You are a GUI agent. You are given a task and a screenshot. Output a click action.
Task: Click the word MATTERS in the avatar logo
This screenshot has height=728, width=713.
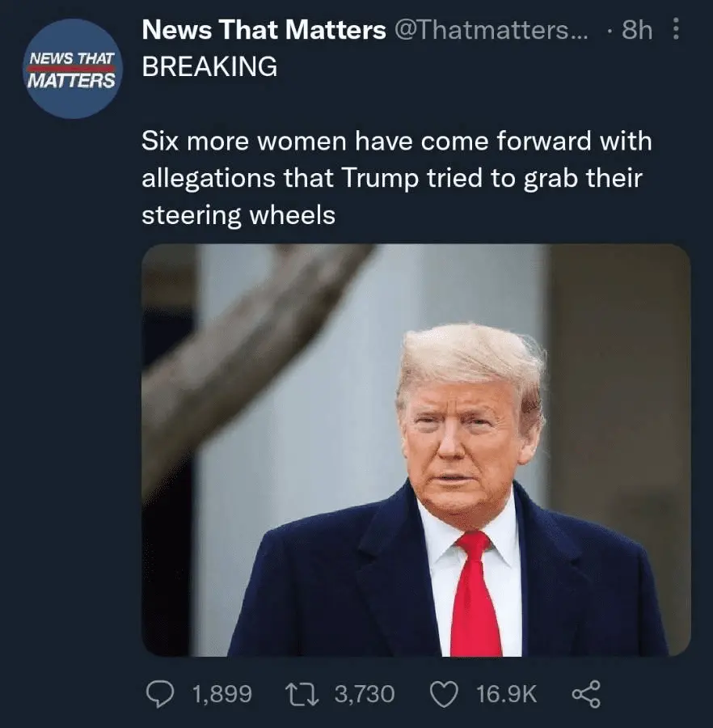coord(72,82)
